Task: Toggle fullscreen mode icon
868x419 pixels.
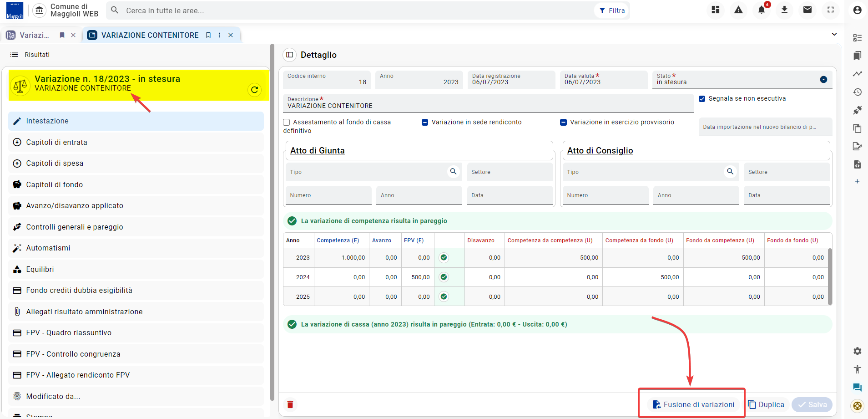Action: [831, 10]
